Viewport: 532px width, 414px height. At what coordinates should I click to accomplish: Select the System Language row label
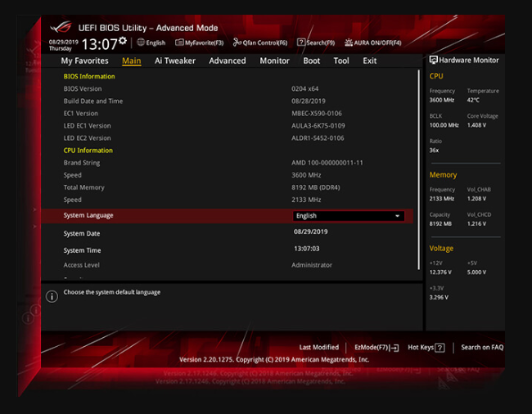[x=88, y=215]
